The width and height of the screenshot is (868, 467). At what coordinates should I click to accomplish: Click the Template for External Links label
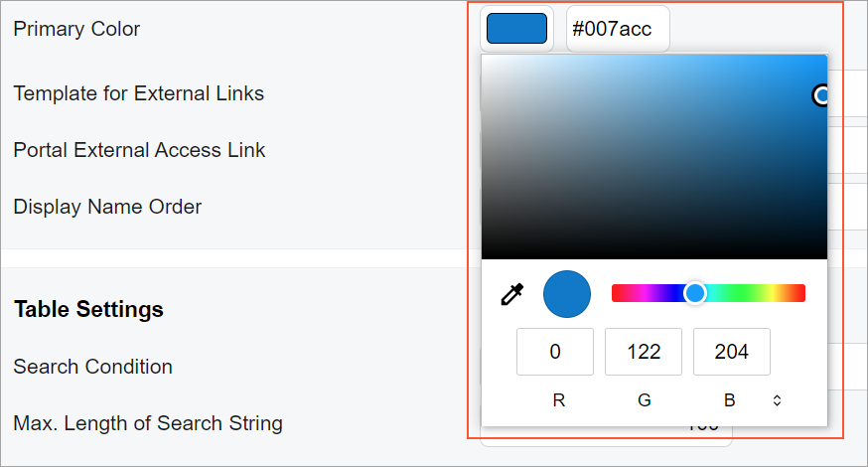139,93
